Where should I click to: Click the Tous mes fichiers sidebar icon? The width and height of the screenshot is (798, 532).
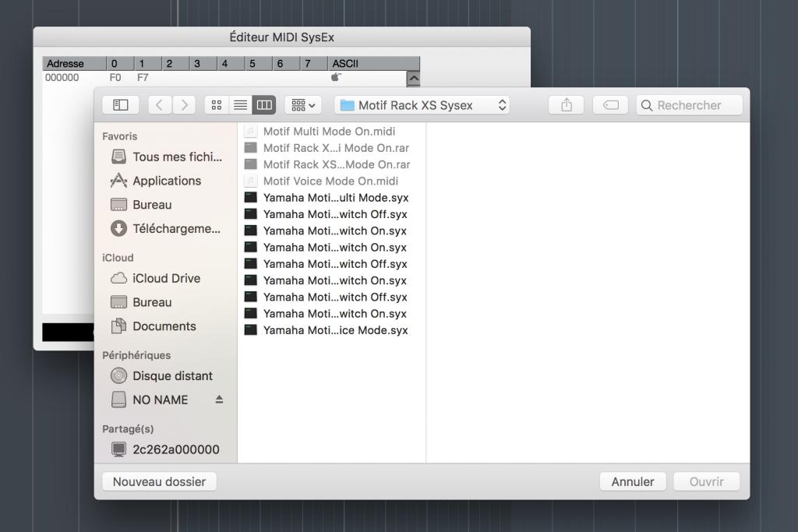(x=118, y=157)
